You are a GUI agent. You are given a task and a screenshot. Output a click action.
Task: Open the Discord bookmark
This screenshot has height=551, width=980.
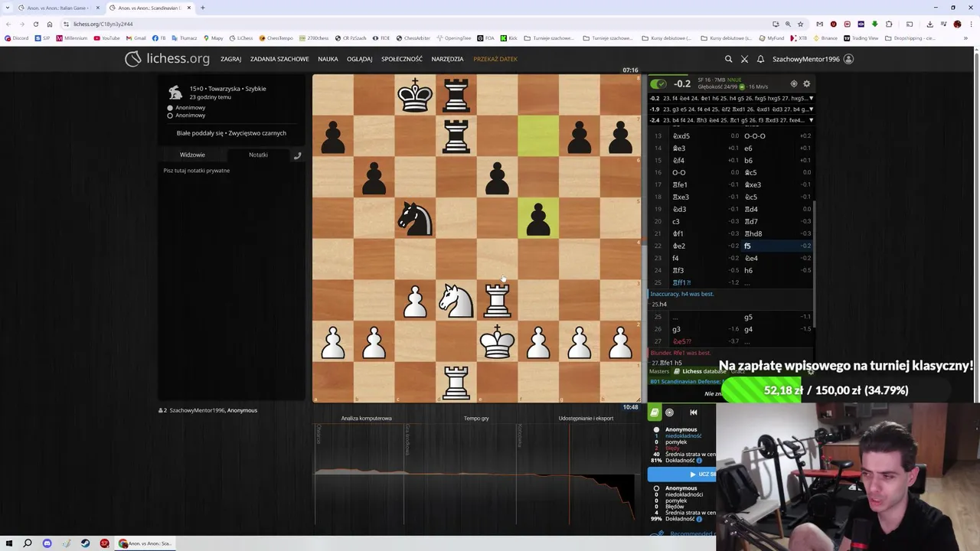(16, 38)
